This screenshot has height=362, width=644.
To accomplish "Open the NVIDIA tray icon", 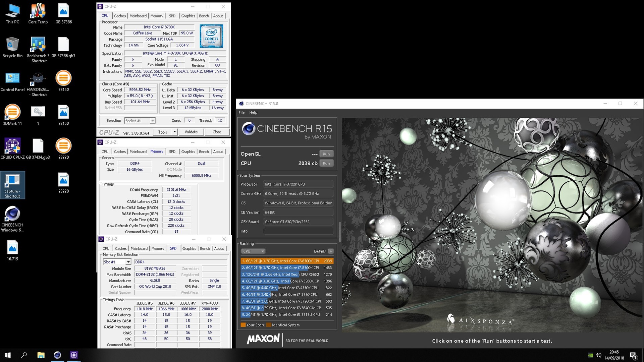I will point(590,355).
